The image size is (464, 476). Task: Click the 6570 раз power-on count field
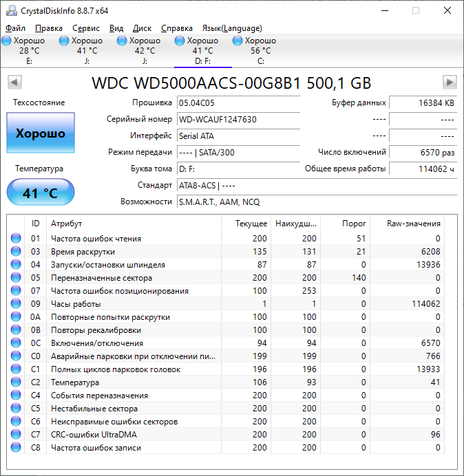(423, 153)
